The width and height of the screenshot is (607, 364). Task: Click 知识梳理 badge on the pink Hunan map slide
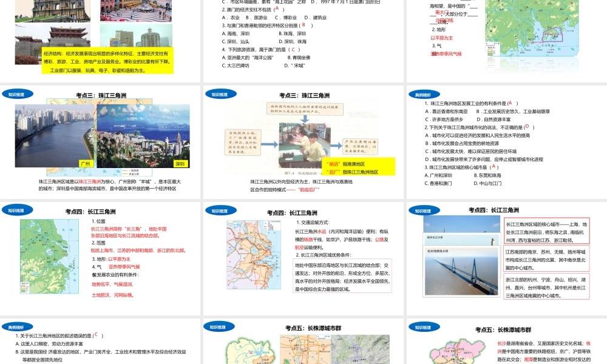click(x=424, y=327)
